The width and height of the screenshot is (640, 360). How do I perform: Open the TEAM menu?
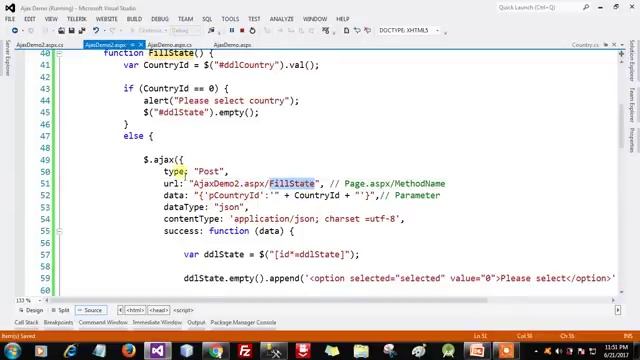(x=185, y=19)
